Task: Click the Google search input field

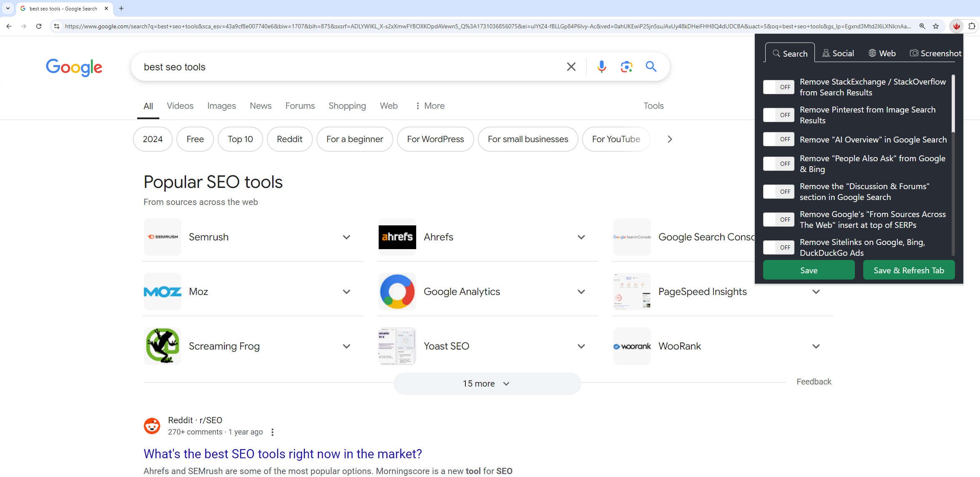Action: (x=350, y=67)
